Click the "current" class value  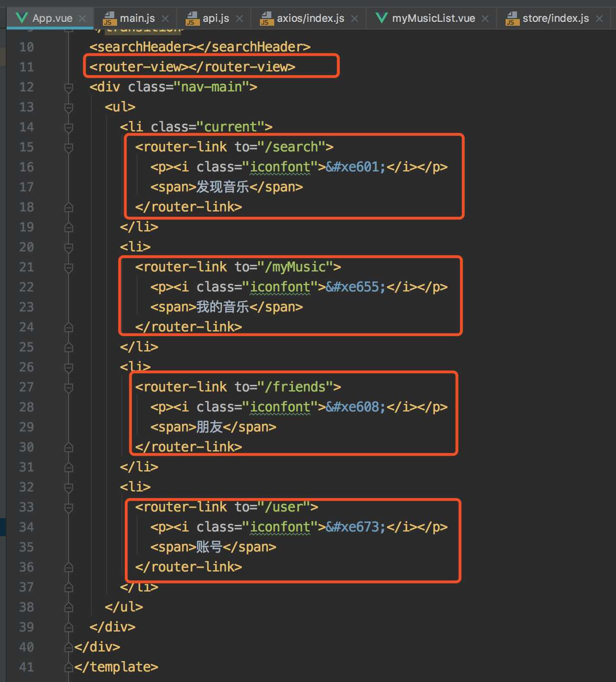(230, 127)
